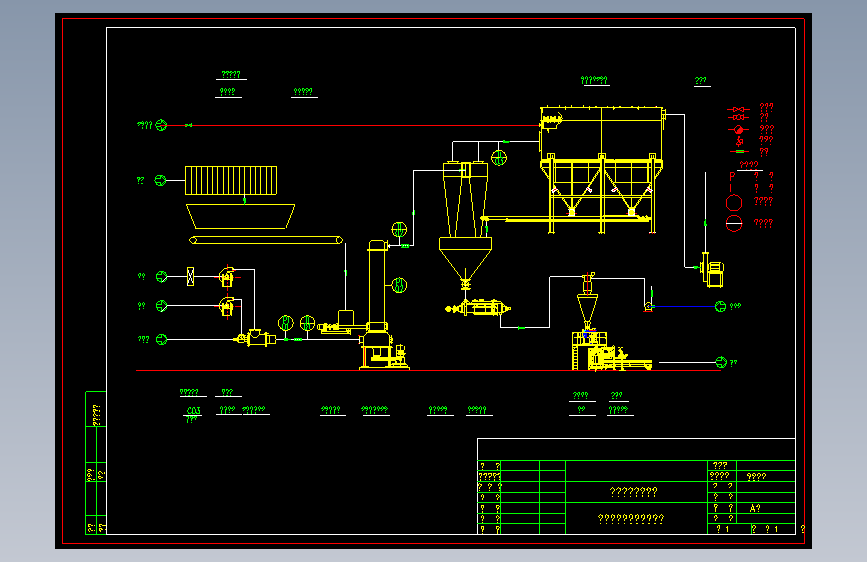Select the packaging machine at bottom right
The width and height of the screenshot is (867, 562).
(x=611, y=351)
